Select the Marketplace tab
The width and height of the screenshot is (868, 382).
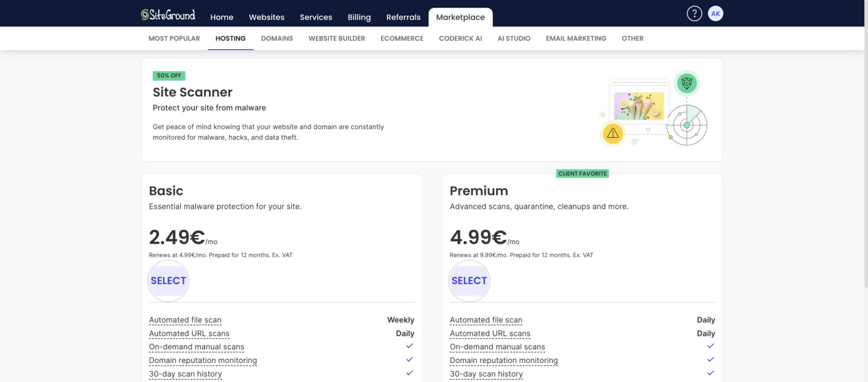pos(460,17)
